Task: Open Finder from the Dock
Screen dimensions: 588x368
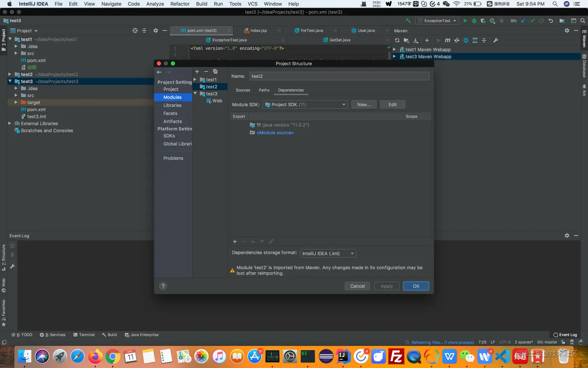Action: point(24,356)
